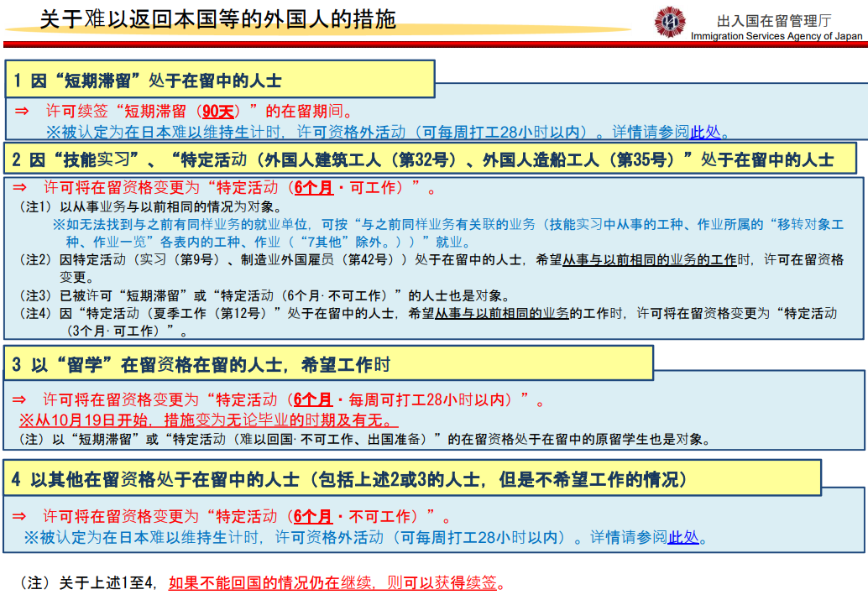
Task: Click the red 从10月19日开始 notice line
Action: point(208,420)
